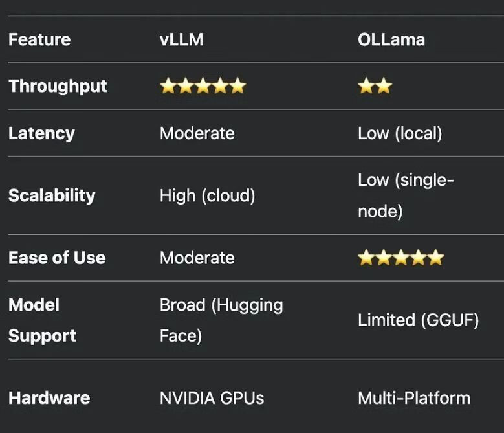Viewport: 504px width, 433px height.
Task: Select the Limited (GGUF) cell
Action: [418, 320]
